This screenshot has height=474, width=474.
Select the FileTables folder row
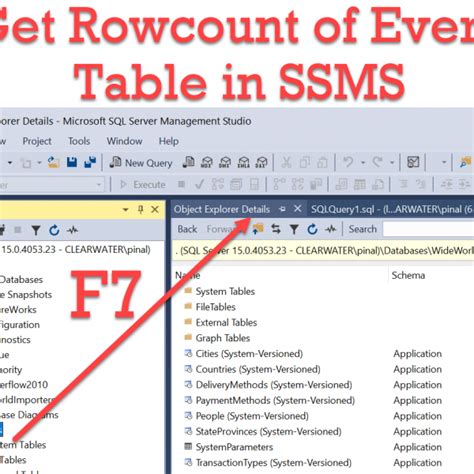tap(215, 307)
